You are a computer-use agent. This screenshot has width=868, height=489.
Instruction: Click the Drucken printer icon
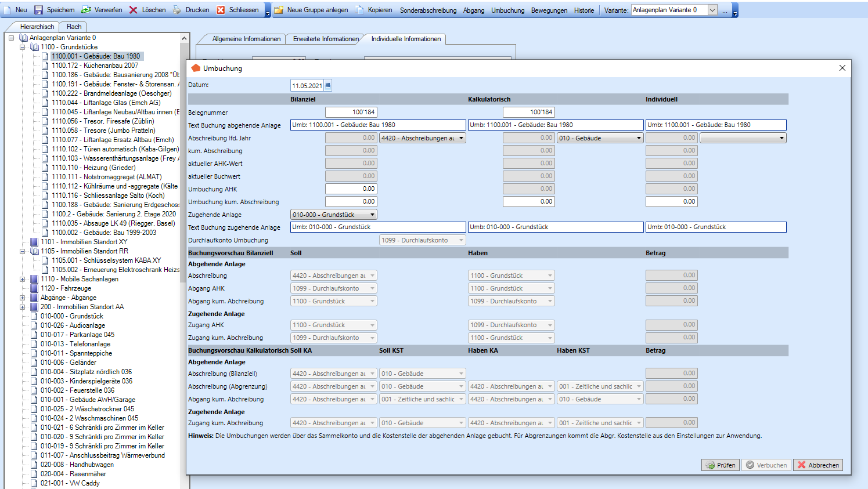[x=177, y=10]
